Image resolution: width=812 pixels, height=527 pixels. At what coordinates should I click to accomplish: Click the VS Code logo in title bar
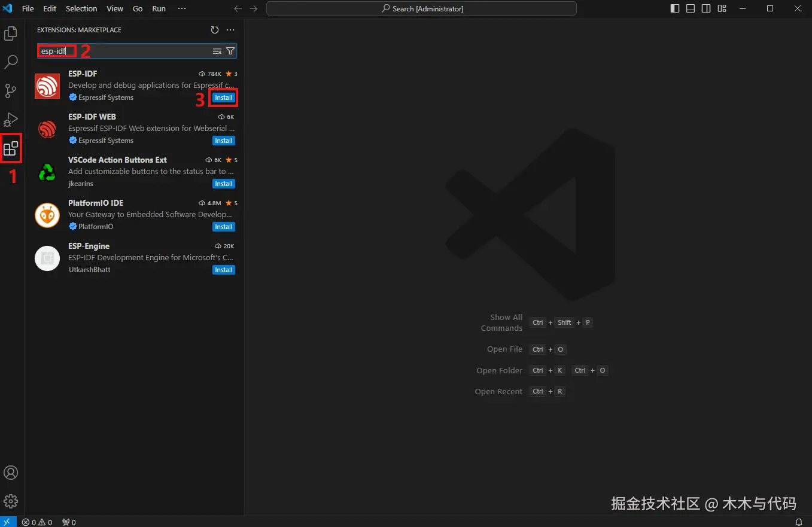8,8
